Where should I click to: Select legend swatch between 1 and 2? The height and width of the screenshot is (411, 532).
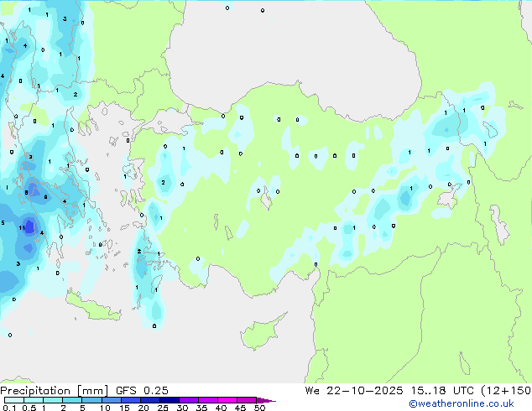tap(53, 400)
